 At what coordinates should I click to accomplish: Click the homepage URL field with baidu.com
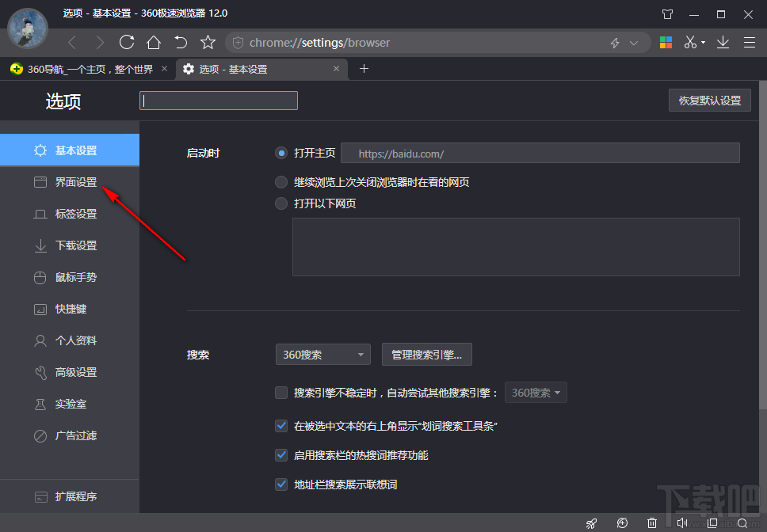pyautogui.click(x=540, y=154)
